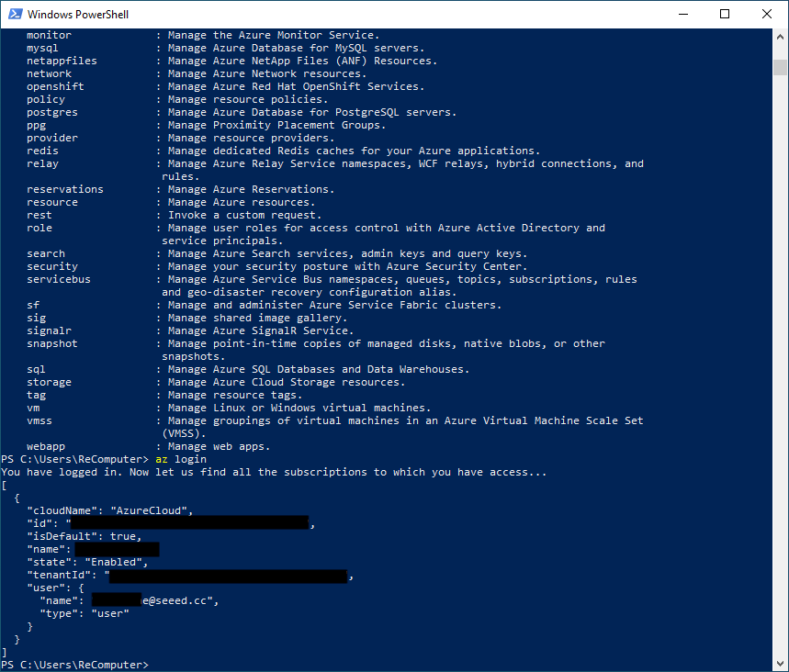The height and width of the screenshot is (672, 789).
Task: Maximize the Windows PowerShell window
Action: [725, 14]
